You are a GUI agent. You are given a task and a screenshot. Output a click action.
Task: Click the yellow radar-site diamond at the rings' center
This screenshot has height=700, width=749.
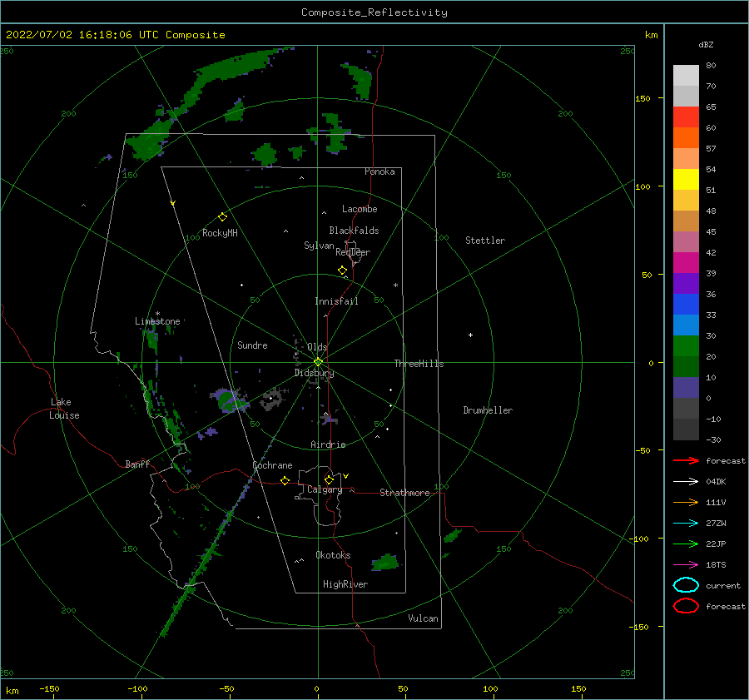(x=318, y=362)
